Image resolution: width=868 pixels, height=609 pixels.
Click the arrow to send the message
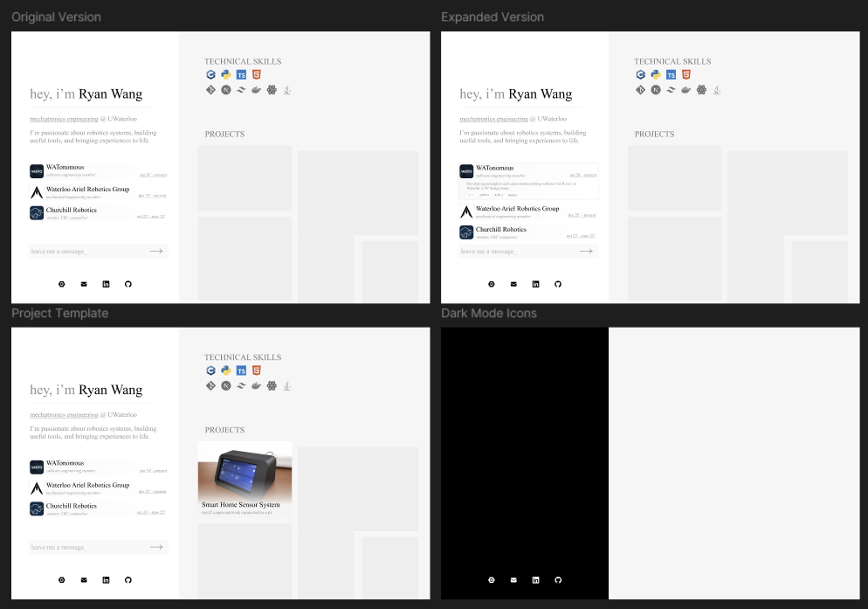click(157, 251)
